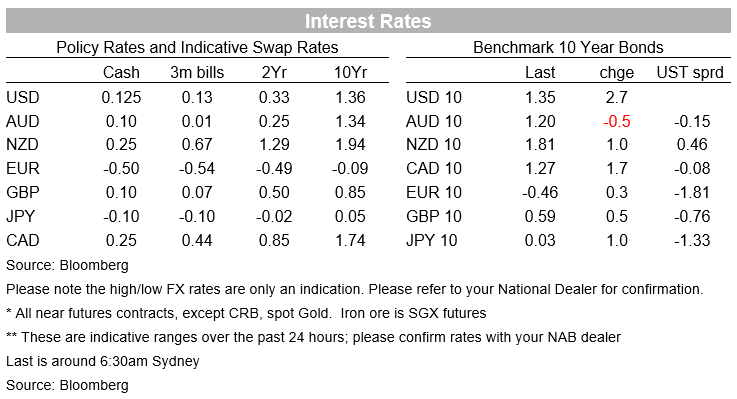
Task: Select the GBP 10 last value 0.59
Action: tap(540, 216)
